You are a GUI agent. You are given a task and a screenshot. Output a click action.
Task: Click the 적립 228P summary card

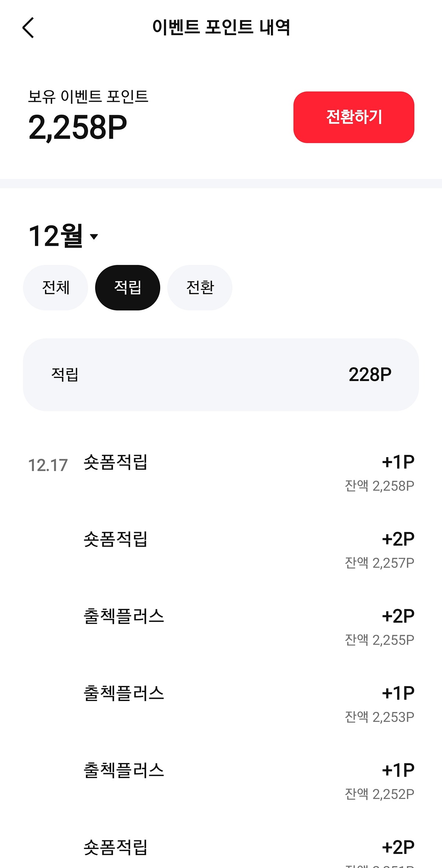click(x=221, y=375)
